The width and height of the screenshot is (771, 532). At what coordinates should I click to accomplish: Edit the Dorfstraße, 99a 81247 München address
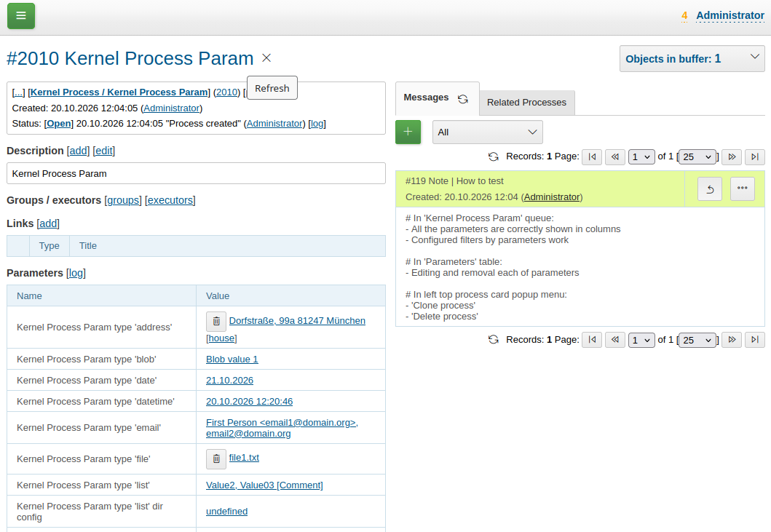pos(297,320)
